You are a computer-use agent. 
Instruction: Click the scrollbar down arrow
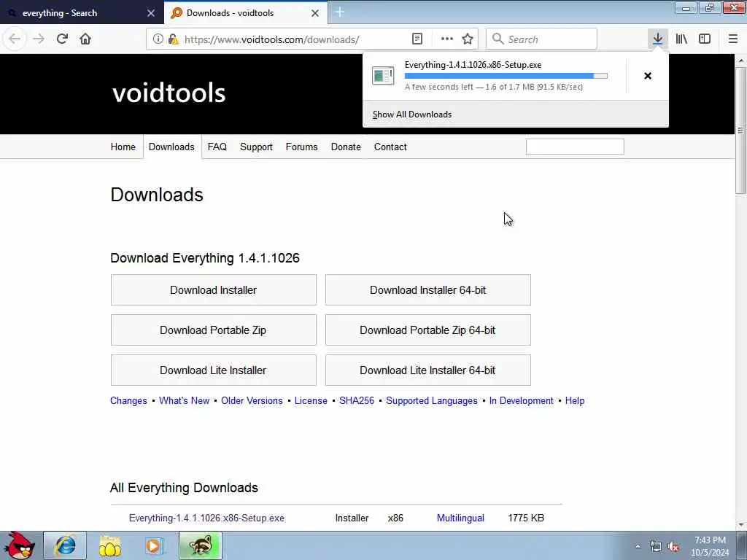740,525
